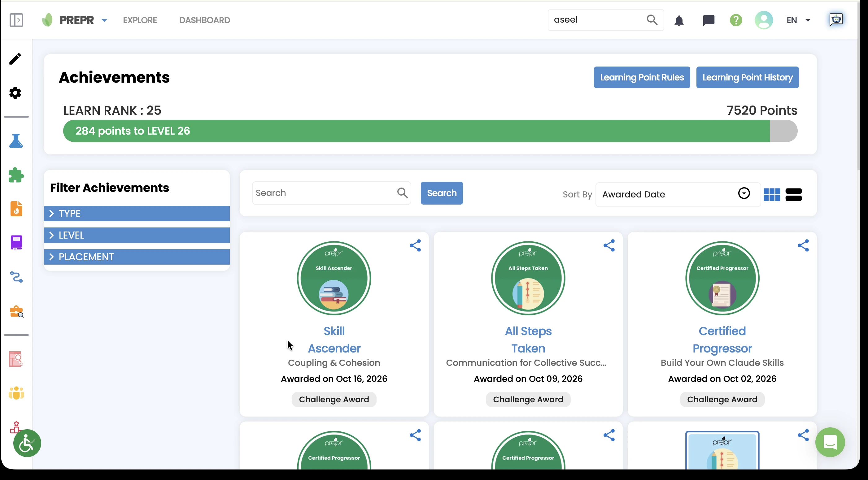Open the yellow group people icon
This screenshot has width=868, height=480.
[16, 393]
